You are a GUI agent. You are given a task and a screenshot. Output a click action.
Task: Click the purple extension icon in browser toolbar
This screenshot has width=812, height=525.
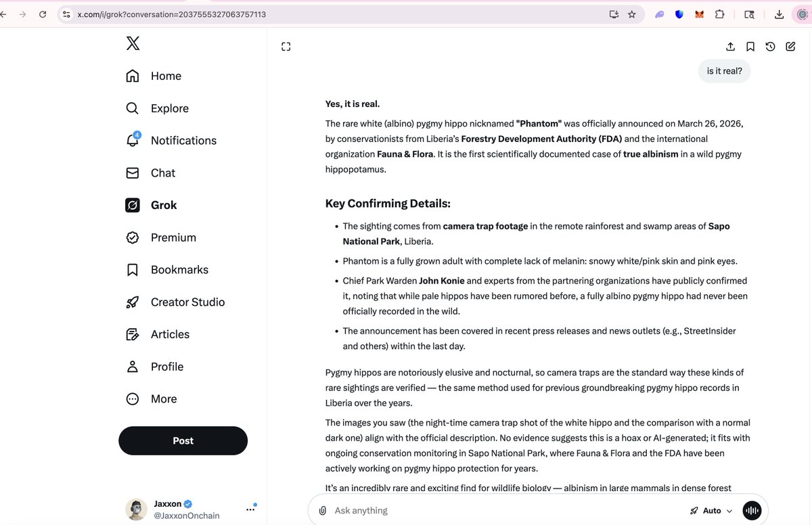click(660, 14)
